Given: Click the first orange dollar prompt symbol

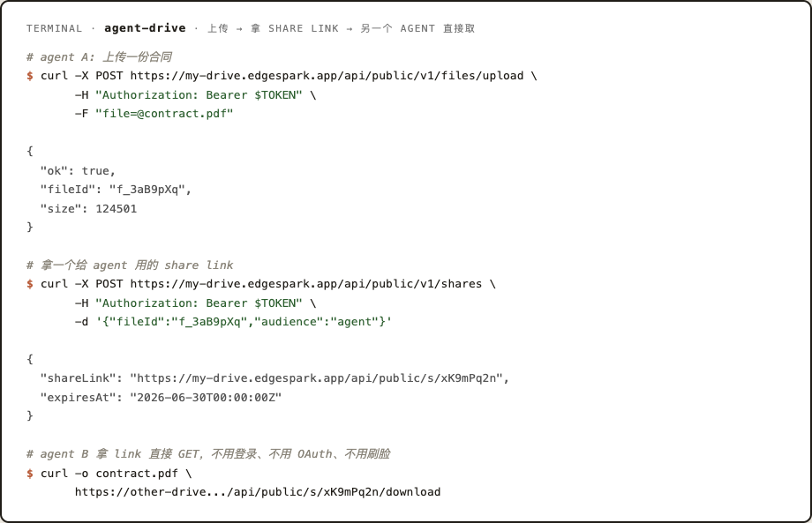Looking at the screenshot, I should (x=30, y=76).
